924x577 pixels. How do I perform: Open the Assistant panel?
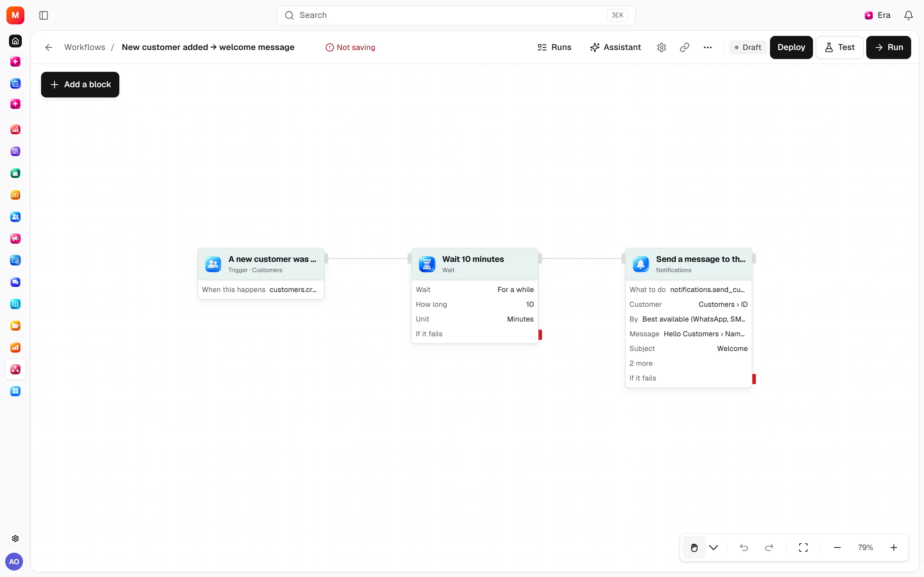coord(615,47)
